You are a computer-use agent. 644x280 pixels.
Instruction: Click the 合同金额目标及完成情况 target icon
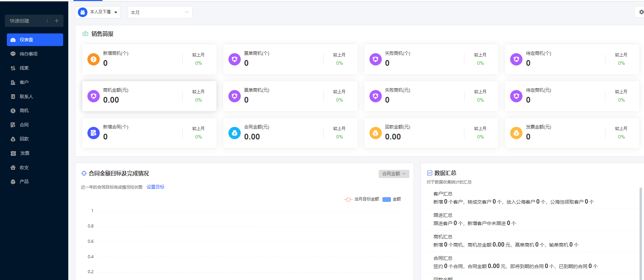coord(84,173)
